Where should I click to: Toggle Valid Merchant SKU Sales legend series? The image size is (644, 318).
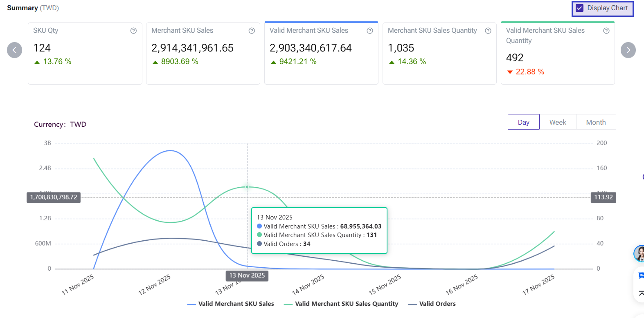pos(231,304)
